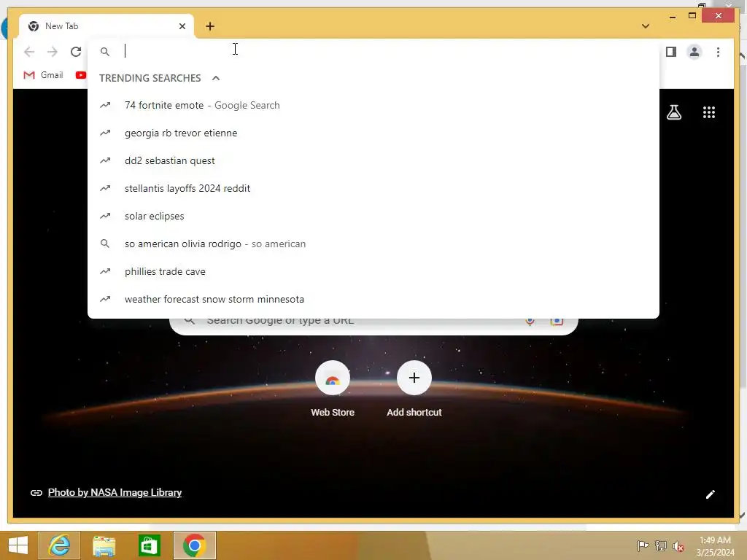Viewport: 747px width, 560px height.
Task: Launch Internet Explorer from taskbar
Action: click(59, 545)
